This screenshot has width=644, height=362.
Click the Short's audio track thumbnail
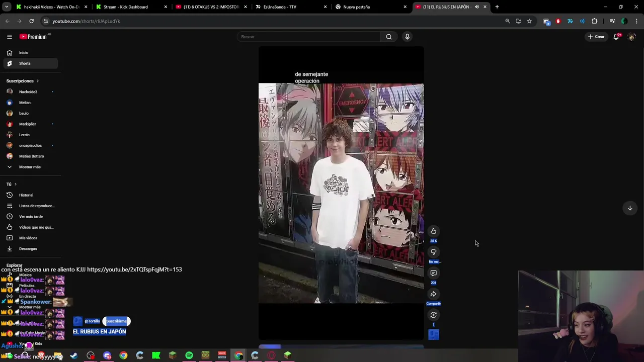click(x=433, y=334)
